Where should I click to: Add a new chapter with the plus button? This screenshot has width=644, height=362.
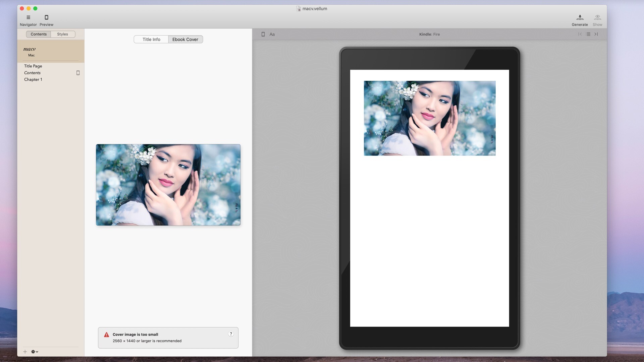(x=25, y=352)
